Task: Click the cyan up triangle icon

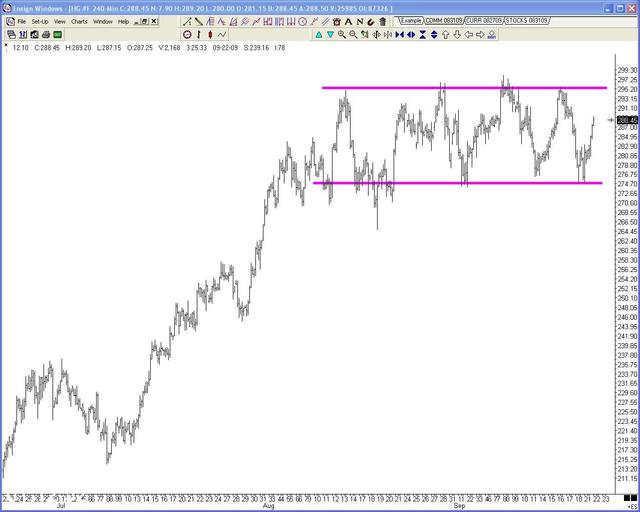Action: pyautogui.click(x=319, y=35)
